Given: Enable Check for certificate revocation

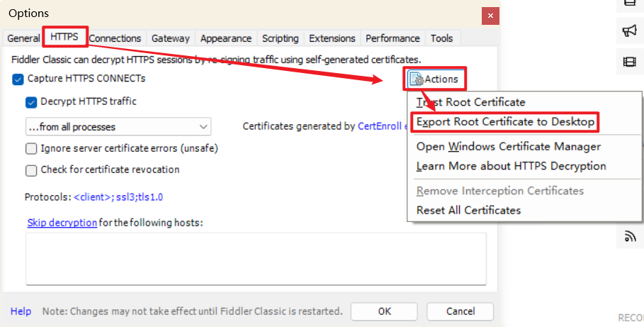Looking at the screenshot, I should 31,170.
